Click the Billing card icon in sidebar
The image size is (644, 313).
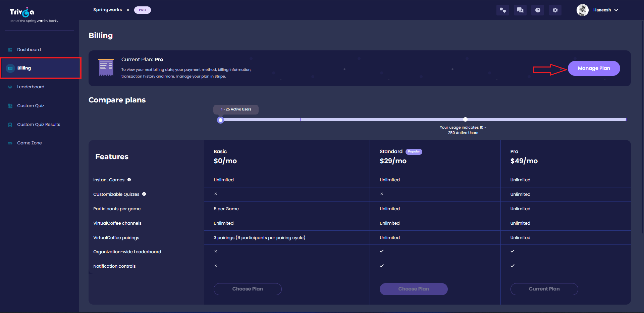10,68
